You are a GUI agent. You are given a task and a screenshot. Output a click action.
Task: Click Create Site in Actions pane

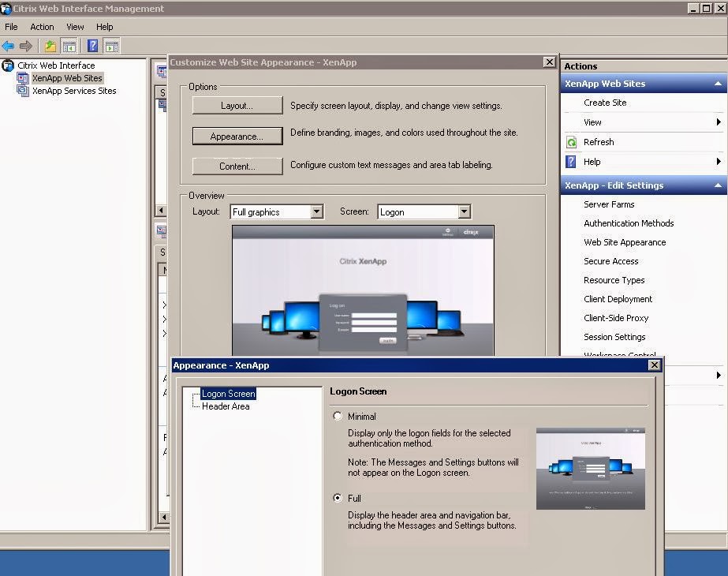pos(605,103)
